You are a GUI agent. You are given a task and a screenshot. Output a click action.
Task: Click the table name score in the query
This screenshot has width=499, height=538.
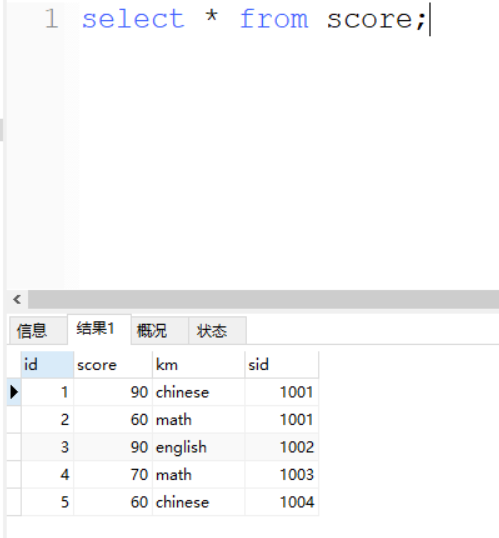[x=370, y=19]
